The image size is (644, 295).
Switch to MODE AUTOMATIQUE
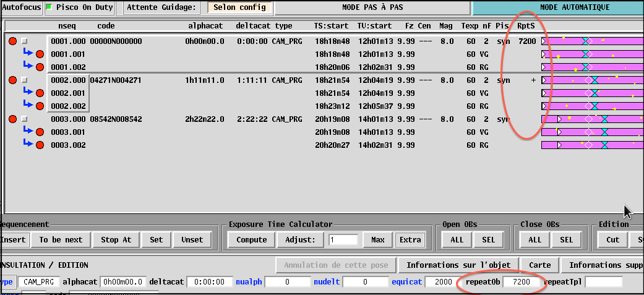click(557, 7)
